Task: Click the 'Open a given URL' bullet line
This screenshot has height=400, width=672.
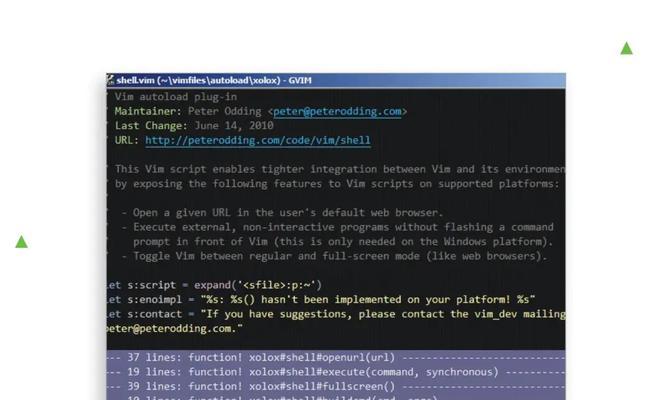Action: 282,213
